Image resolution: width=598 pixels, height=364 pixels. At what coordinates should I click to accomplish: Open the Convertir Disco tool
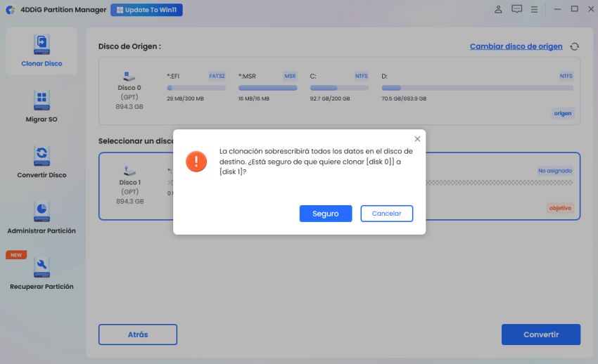click(x=42, y=162)
